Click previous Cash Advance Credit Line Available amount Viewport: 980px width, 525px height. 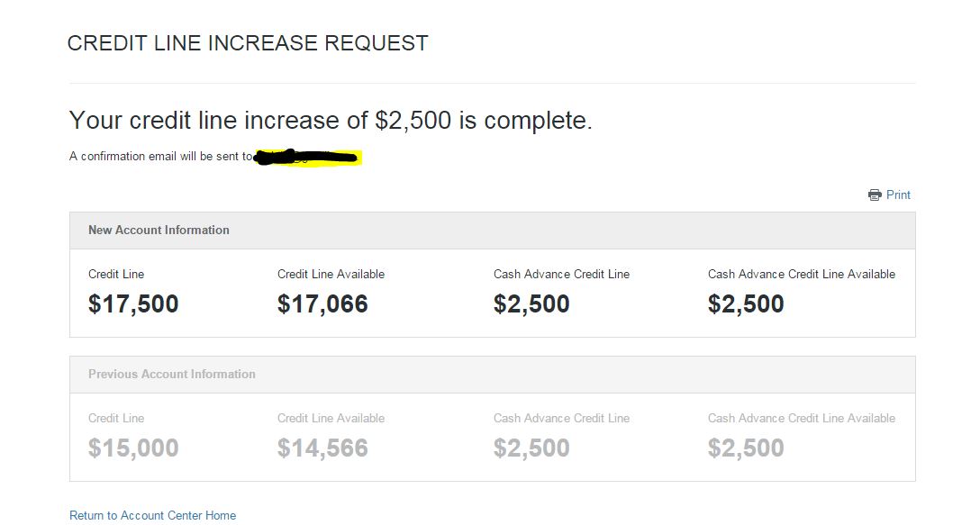[746, 448]
